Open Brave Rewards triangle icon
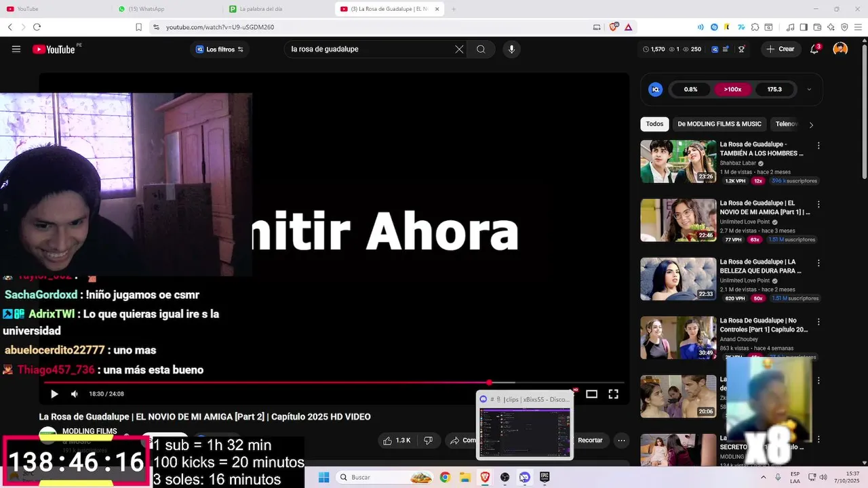Image resolution: width=868 pixels, height=488 pixels. 629,27
